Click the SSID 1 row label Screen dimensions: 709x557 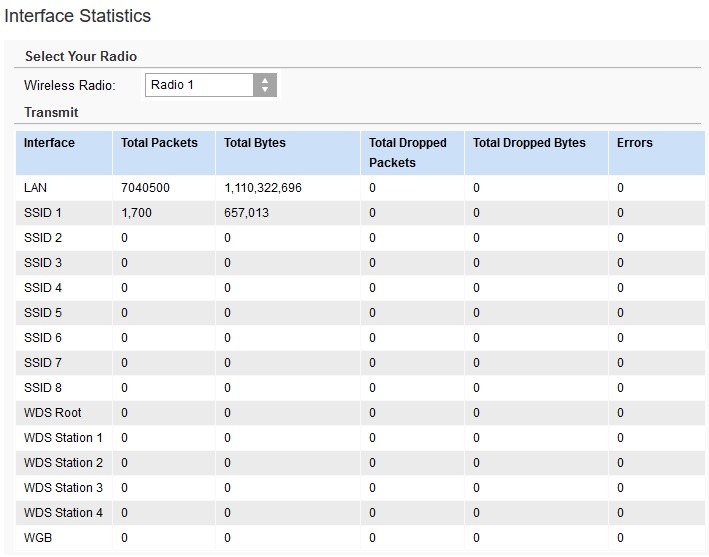click(43, 213)
